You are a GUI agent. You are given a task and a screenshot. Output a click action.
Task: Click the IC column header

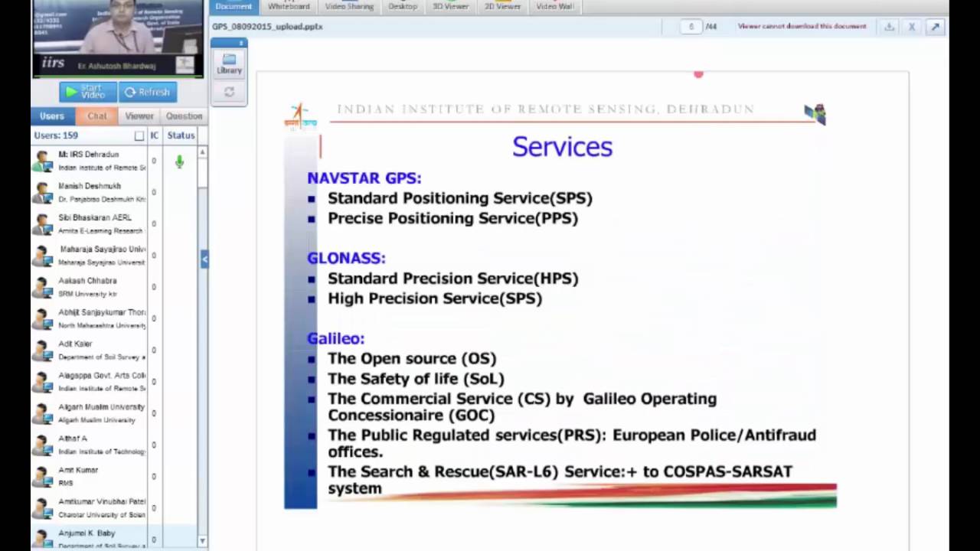pos(155,135)
